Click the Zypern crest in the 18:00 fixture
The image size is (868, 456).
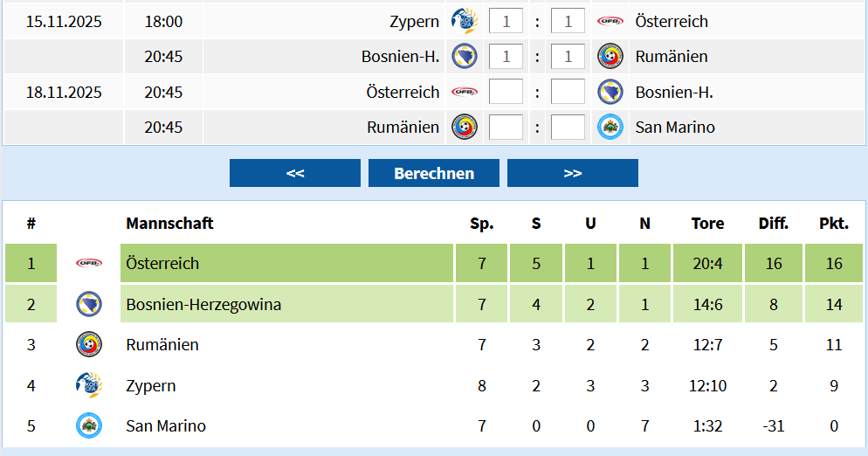(x=463, y=20)
